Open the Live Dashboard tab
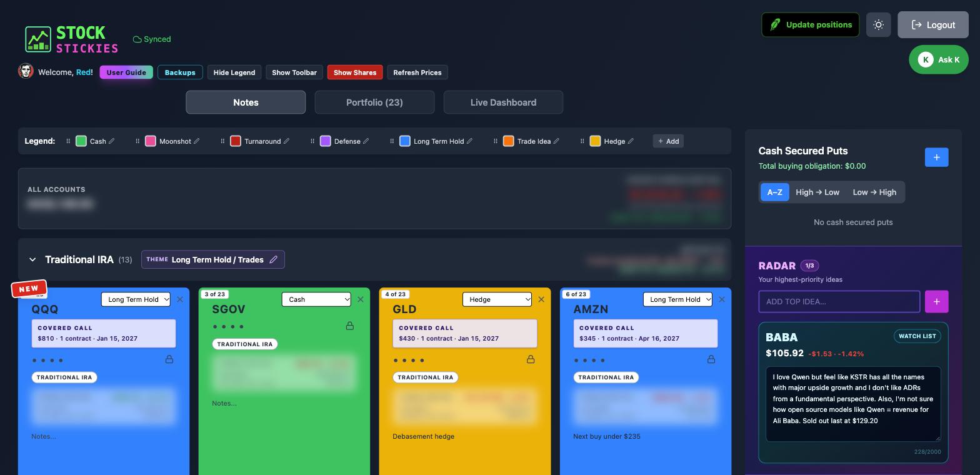Screen dimensions: 980x475 point(503,102)
